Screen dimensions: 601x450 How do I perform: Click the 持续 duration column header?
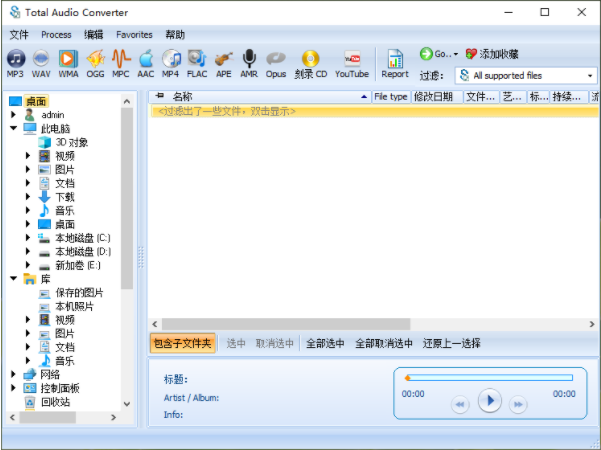pos(569,97)
